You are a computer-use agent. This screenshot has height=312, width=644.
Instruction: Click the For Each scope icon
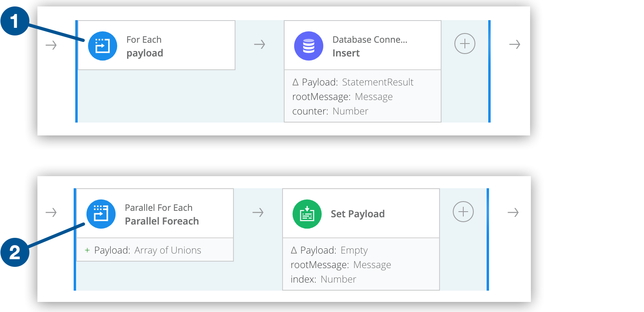click(102, 46)
